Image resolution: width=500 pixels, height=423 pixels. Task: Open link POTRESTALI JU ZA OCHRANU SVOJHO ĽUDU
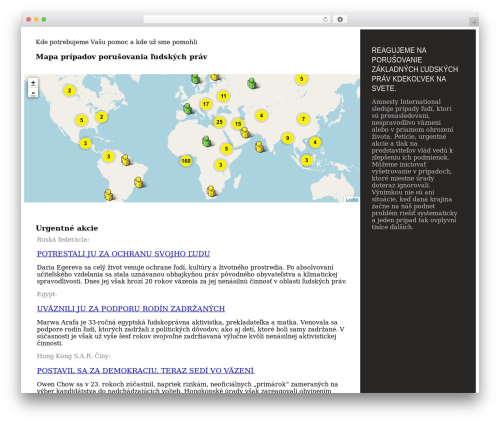(123, 254)
